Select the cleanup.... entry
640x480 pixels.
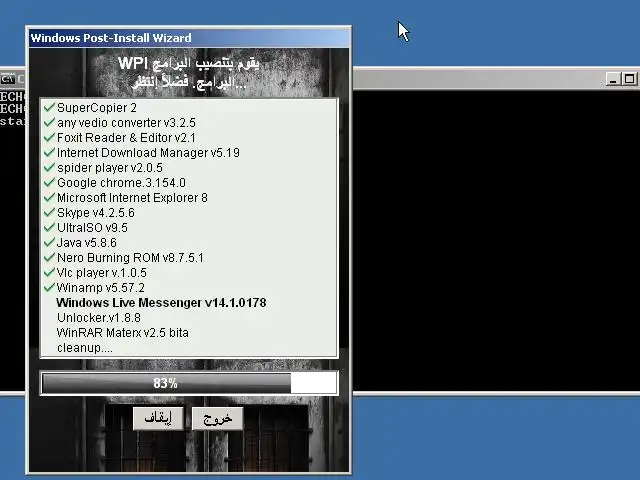coord(84,348)
